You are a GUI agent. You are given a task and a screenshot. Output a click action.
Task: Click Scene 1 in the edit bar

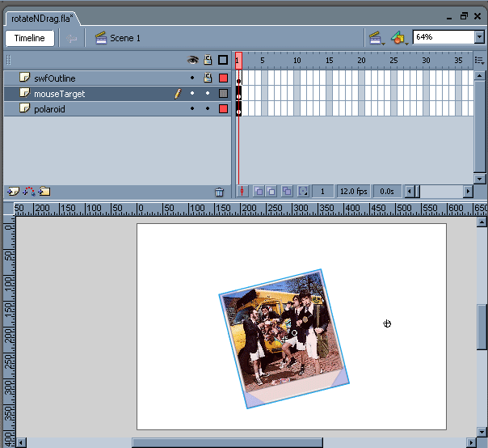125,38
